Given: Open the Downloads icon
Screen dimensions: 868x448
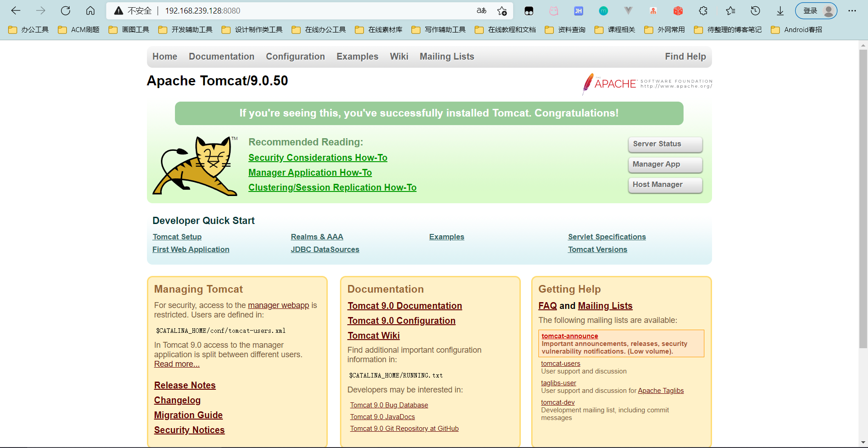Looking at the screenshot, I should [x=780, y=11].
